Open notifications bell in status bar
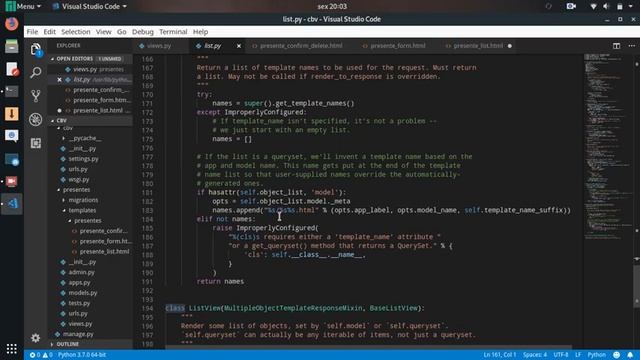This screenshot has width=640, height=360. 630,355
